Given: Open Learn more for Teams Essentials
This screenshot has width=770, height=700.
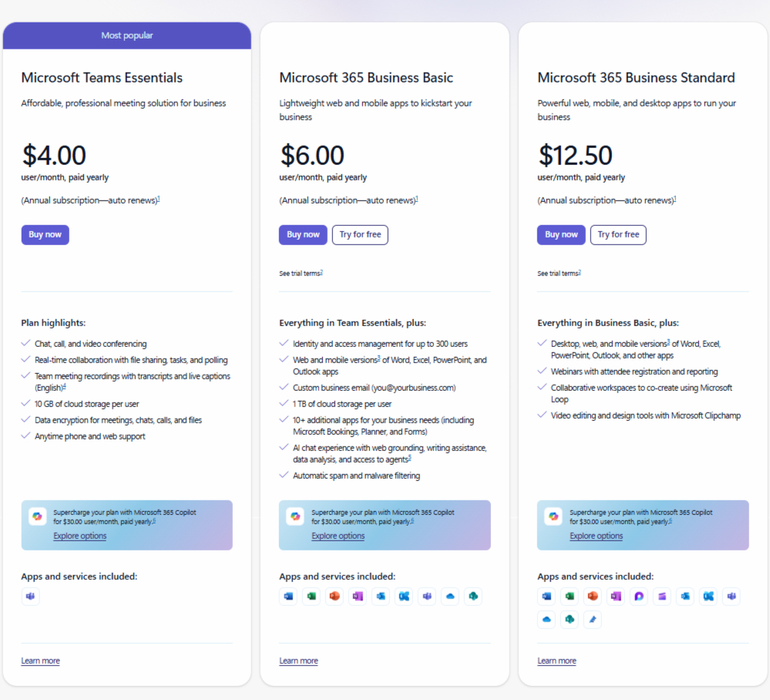Looking at the screenshot, I should [x=40, y=661].
